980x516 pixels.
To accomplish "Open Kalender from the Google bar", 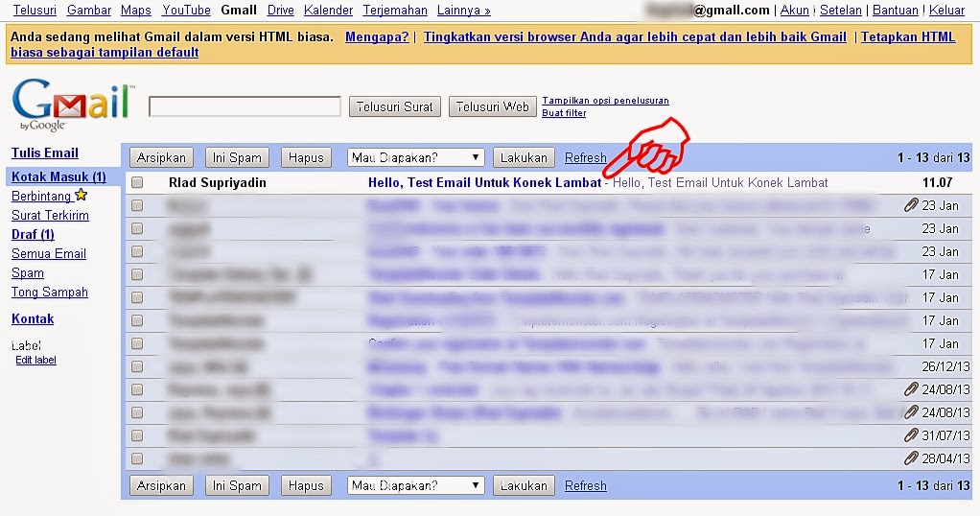I will (x=328, y=10).
